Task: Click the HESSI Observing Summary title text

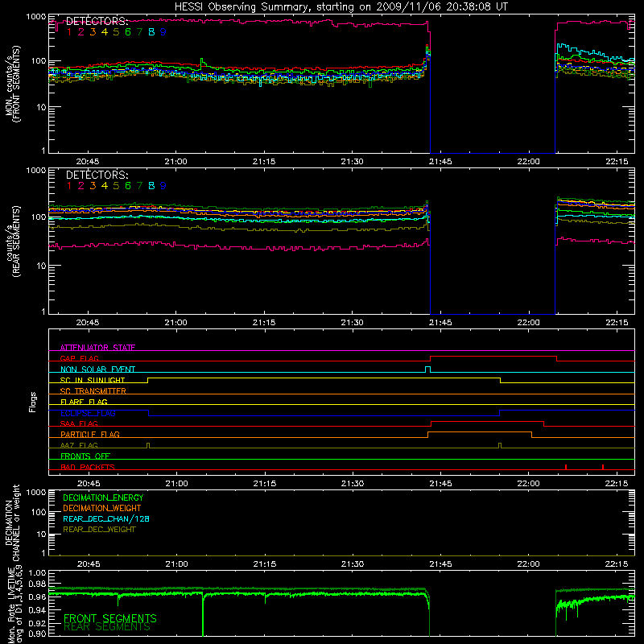Action: (x=341, y=7)
